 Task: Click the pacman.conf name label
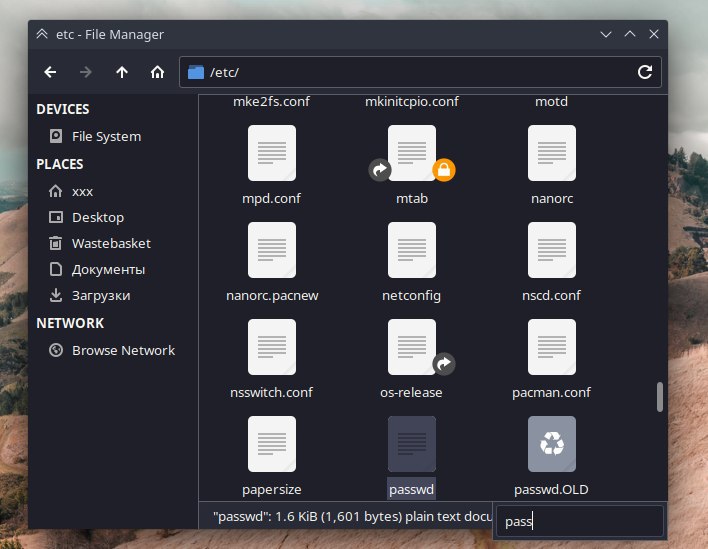pyautogui.click(x=551, y=392)
